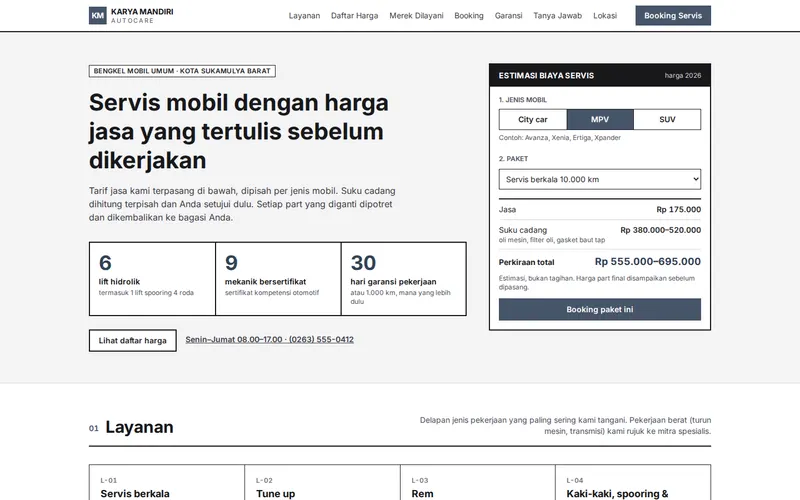Viewport: 800px width, 500px height.
Task: Jump to Booking section link
Action: pos(469,16)
